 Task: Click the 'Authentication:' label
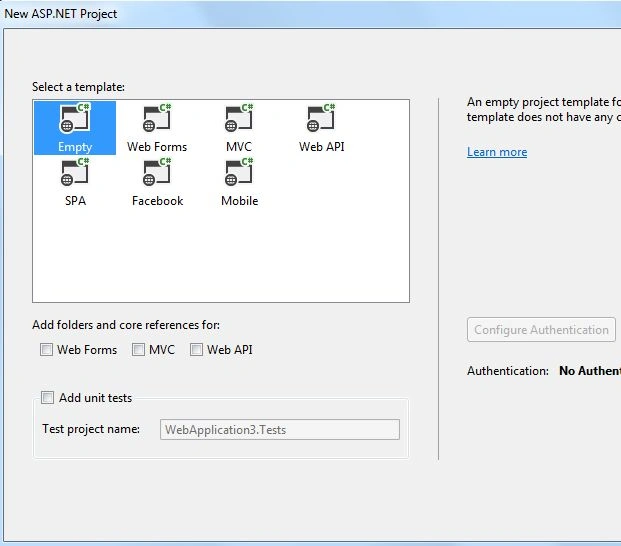click(508, 371)
